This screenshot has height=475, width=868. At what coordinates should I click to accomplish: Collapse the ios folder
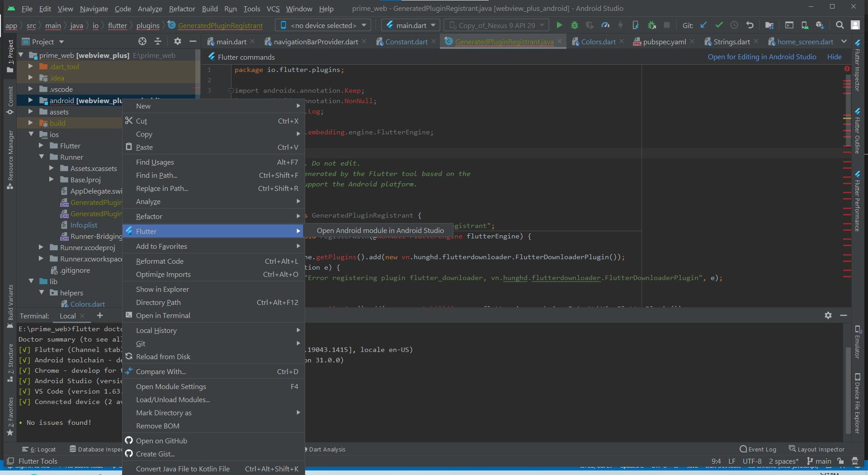pyautogui.click(x=31, y=134)
